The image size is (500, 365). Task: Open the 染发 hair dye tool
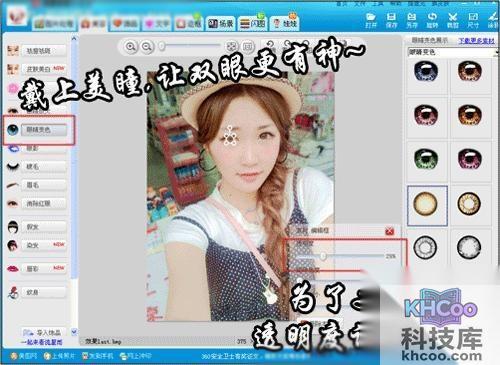[x=44, y=245]
